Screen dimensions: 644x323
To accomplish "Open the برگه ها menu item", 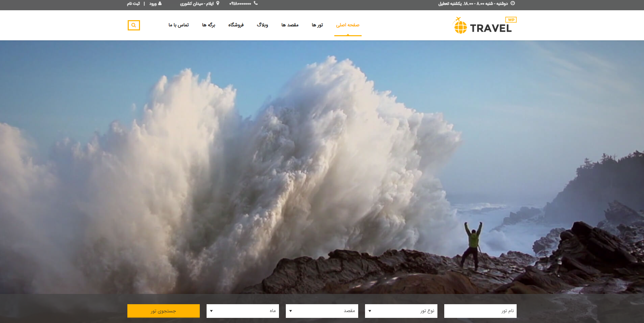I will coord(208,25).
